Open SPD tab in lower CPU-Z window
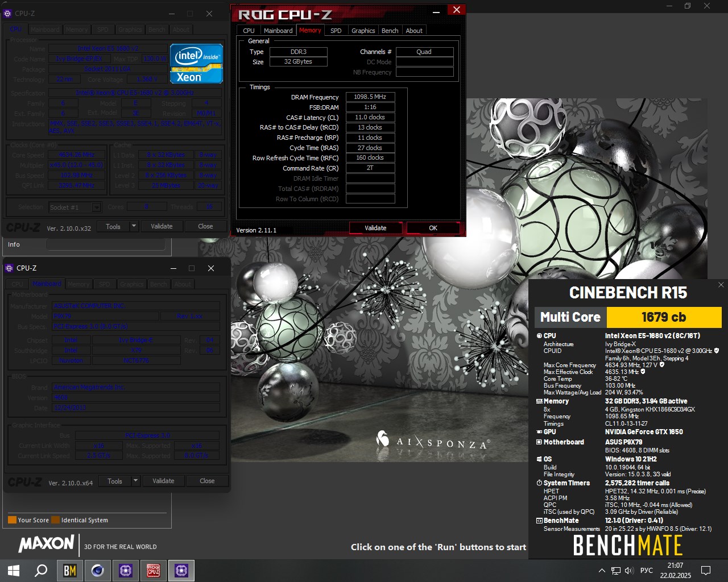Screen dimensions: 728x582 [105, 284]
